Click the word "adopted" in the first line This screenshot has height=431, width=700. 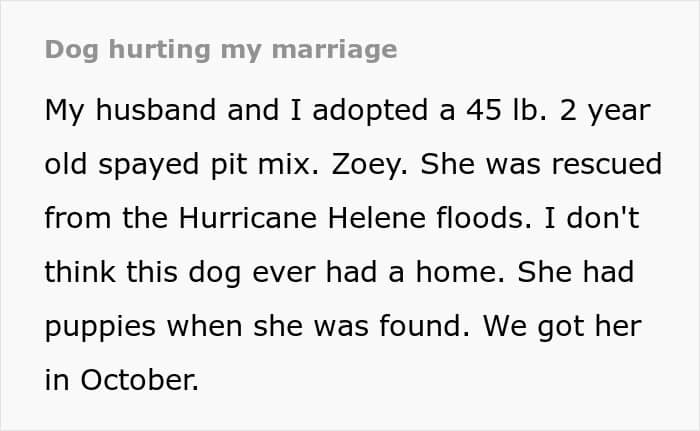click(x=370, y=110)
